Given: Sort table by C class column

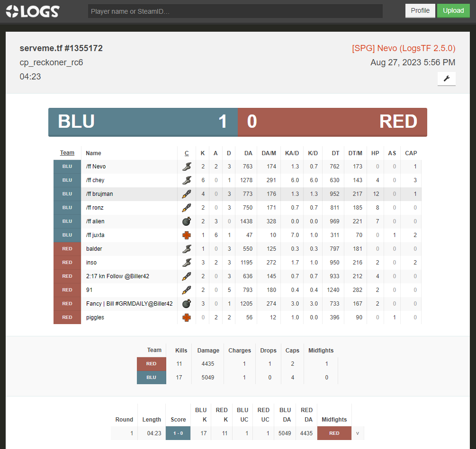Looking at the screenshot, I should coord(187,153).
